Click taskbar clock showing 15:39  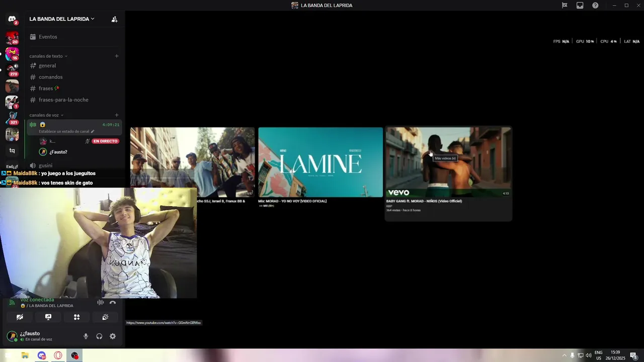tap(615, 355)
